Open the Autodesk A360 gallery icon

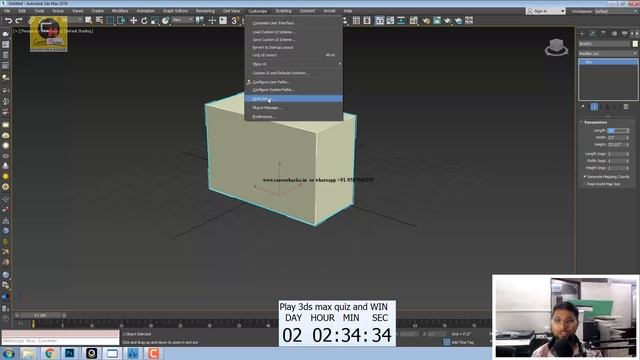point(469,20)
